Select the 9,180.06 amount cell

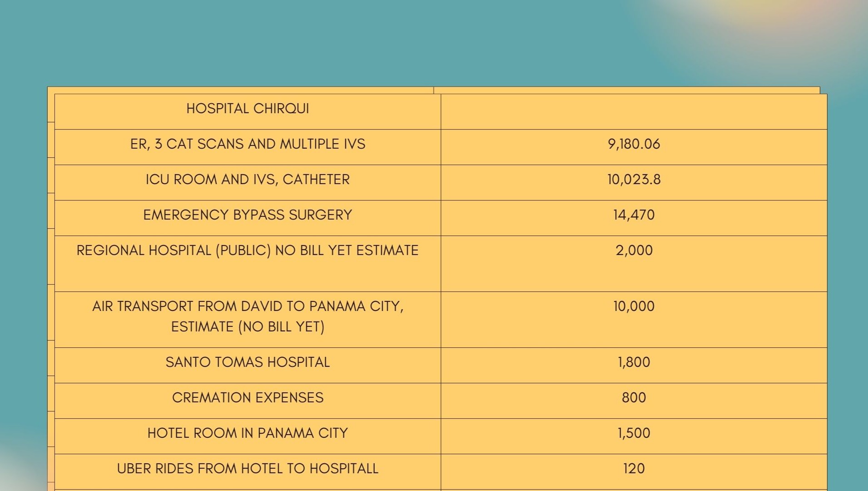pos(634,144)
